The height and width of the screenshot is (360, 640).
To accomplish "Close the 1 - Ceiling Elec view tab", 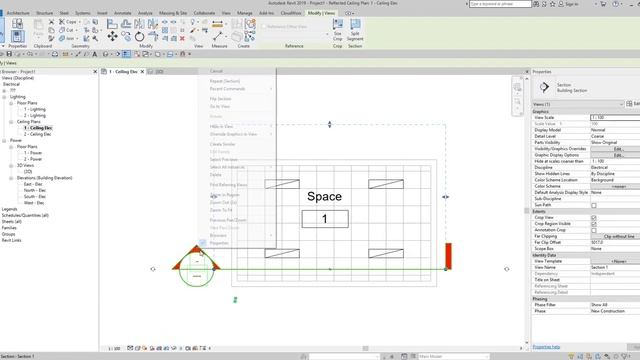I will pos(142,71).
